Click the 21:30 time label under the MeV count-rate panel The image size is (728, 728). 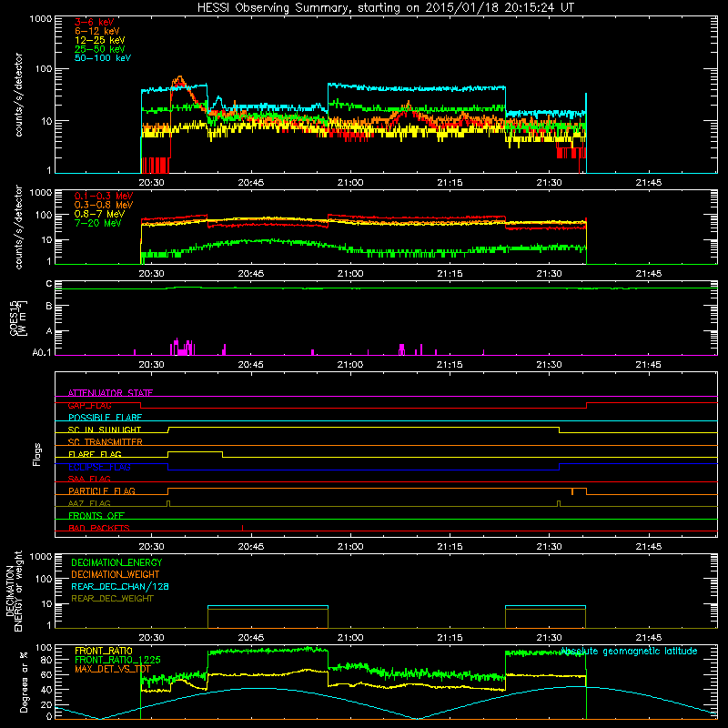[549, 274]
